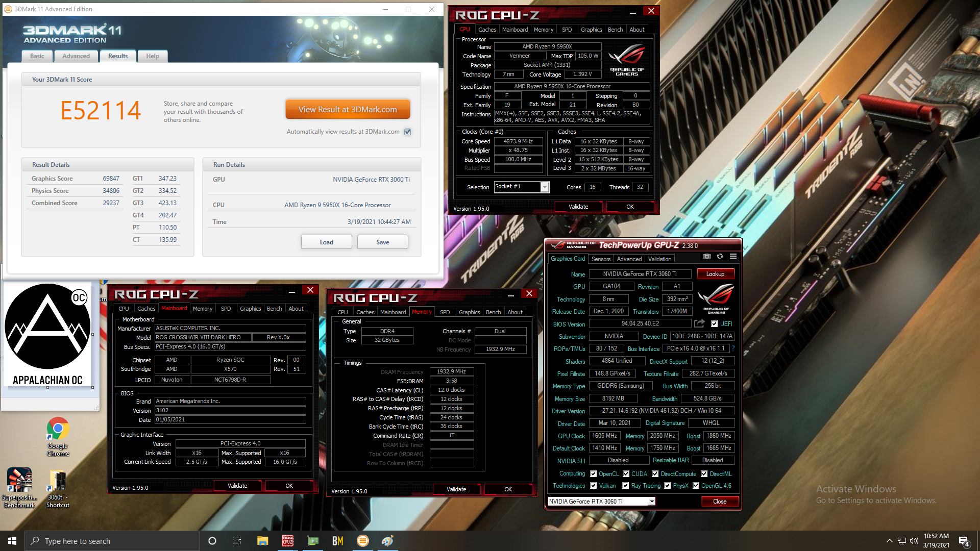Open notification center icon
This screenshot has height=551, width=980.
pos(964,541)
